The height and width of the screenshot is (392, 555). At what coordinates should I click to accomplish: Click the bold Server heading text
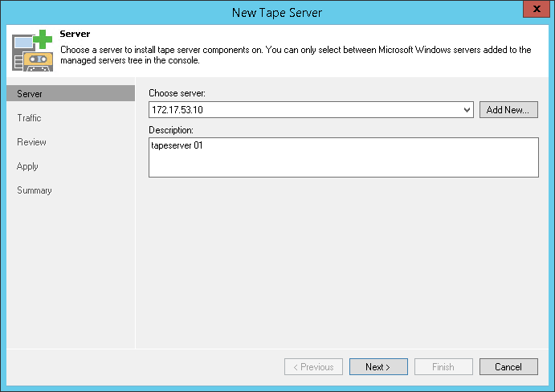[74, 35]
